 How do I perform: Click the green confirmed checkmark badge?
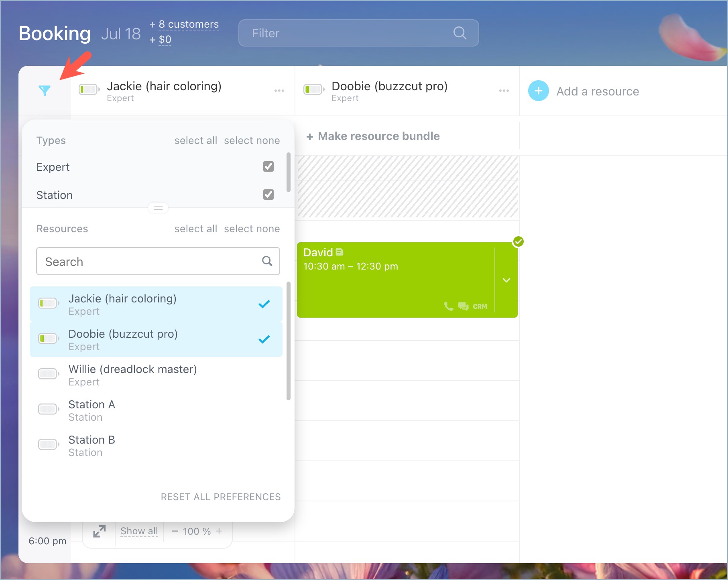[518, 241]
